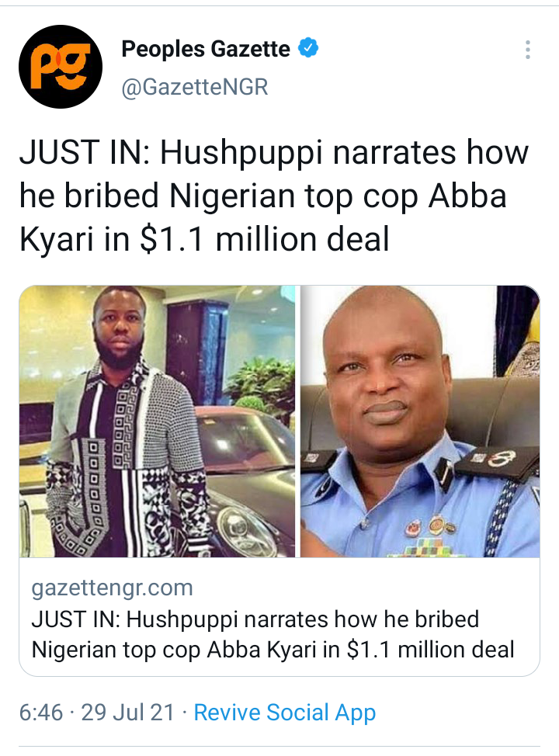View photo of police officer in uniform

(420, 421)
